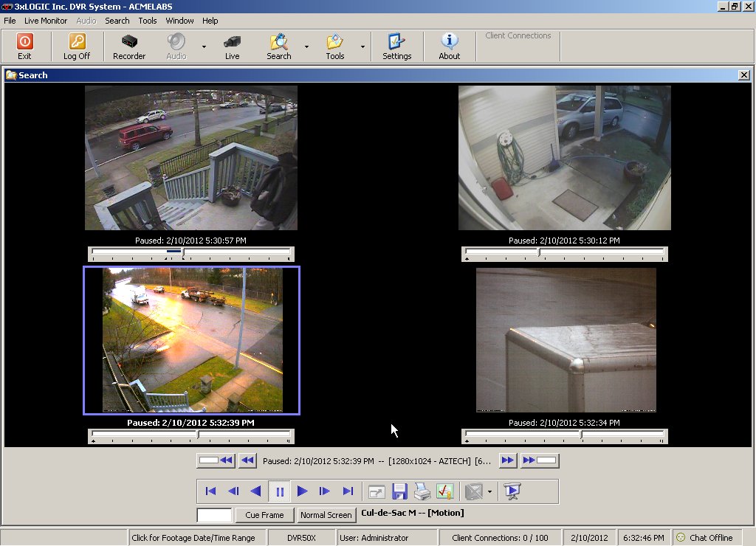756x546 pixels.
Task: Select the driveway garden hose camera view
Action: 565,158
